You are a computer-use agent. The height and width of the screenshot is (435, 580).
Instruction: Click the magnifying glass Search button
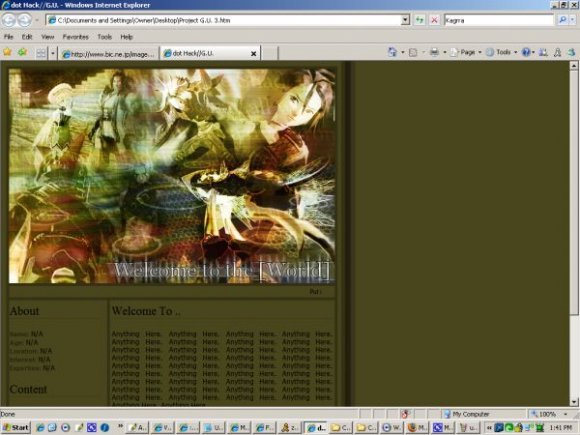[x=563, y=20]
